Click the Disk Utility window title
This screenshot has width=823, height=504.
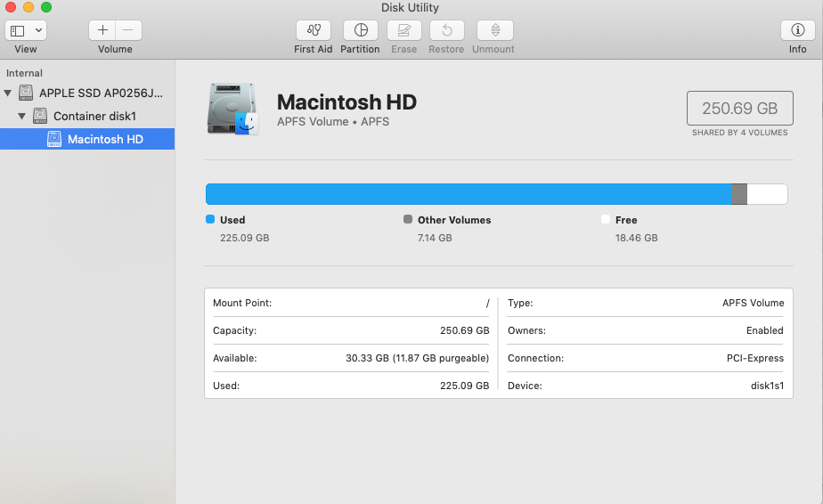(410, 7)
